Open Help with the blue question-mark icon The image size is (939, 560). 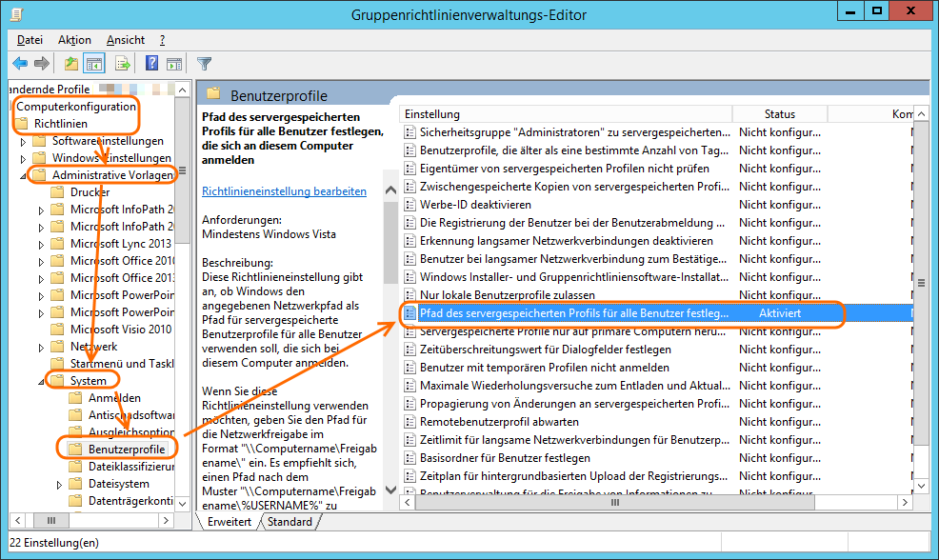pos(151,64)
